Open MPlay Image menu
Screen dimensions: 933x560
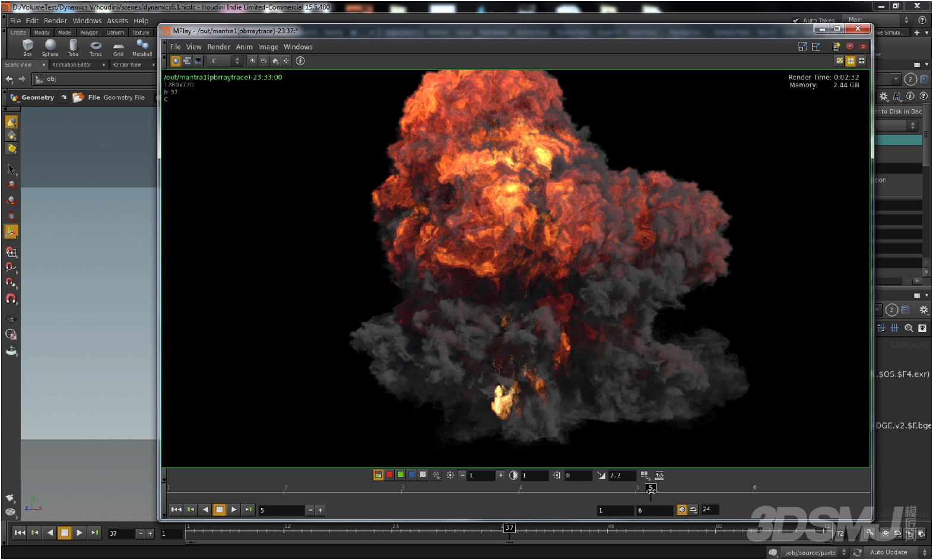[268, 47]
